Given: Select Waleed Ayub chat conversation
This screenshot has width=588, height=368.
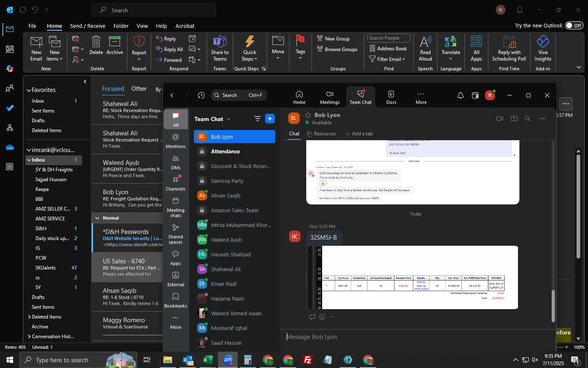Looking at the screenshot, I should click(x=234, y=240).
